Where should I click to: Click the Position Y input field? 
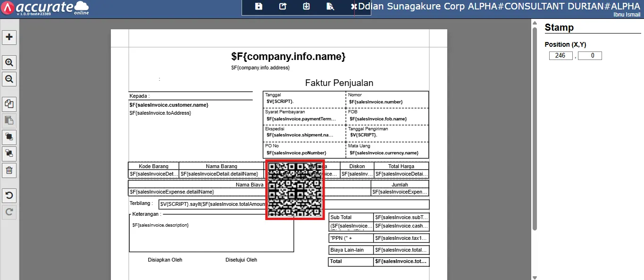(x=590, y=56)
